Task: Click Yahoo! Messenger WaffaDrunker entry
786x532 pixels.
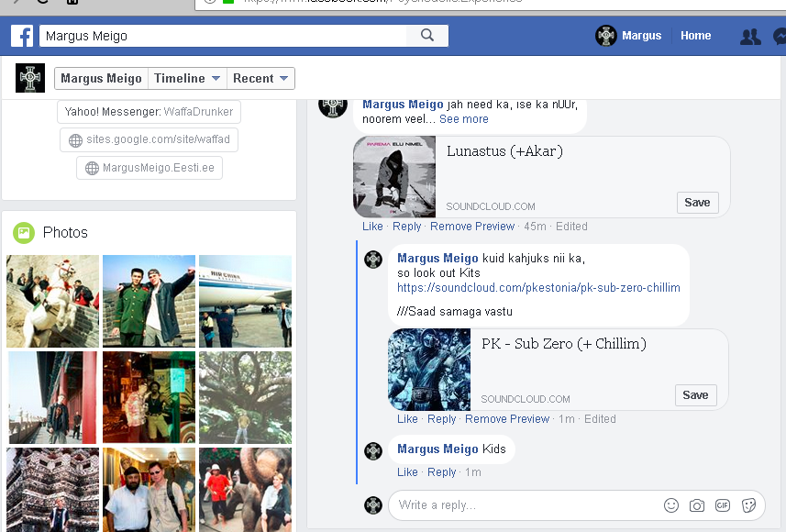Action: tap(149, 112)
